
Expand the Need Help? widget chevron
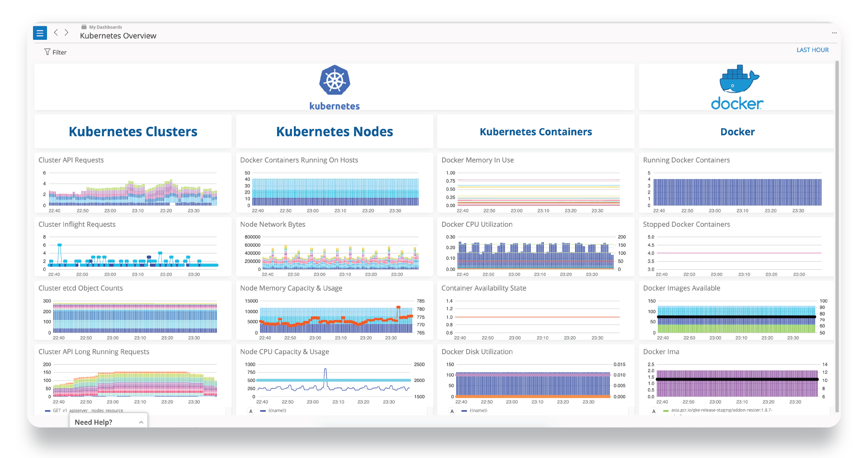tap(141, 422)
